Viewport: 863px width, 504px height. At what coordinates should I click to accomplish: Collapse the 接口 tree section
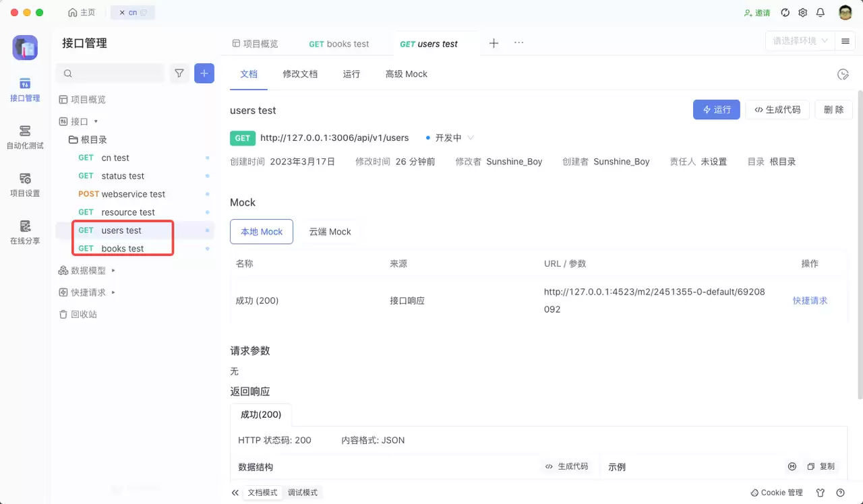(x=79, y=121)
